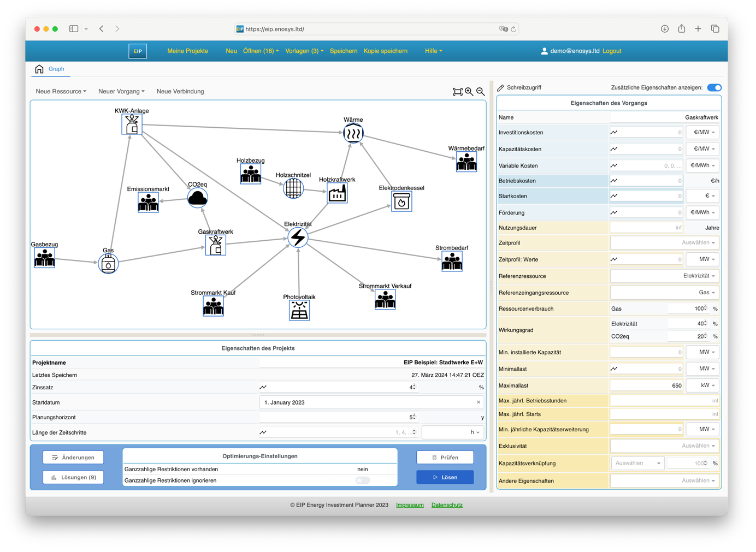Expand the Referenzressource Elektrizität dropdown
Screen dimensions: 756x552
[664, 276]
